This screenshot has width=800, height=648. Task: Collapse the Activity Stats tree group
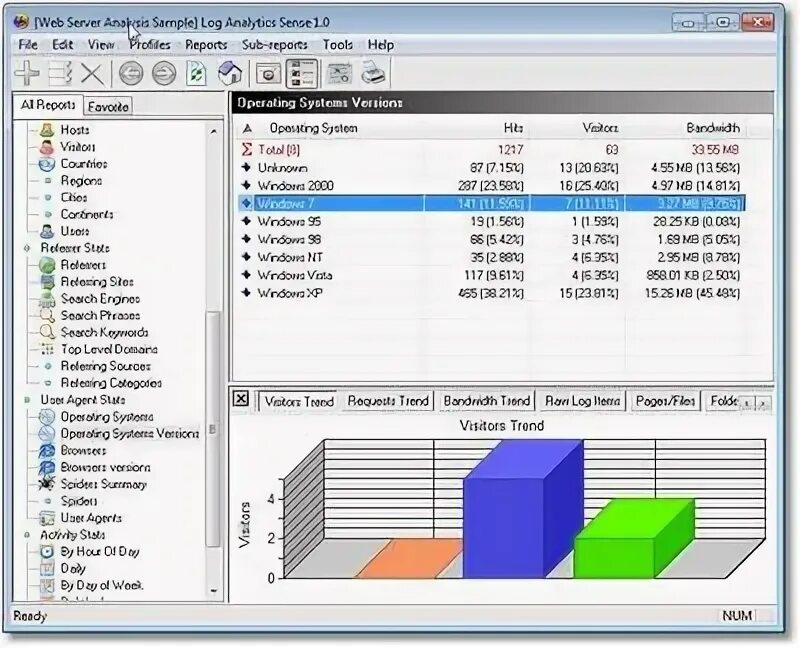coord(27,535)
